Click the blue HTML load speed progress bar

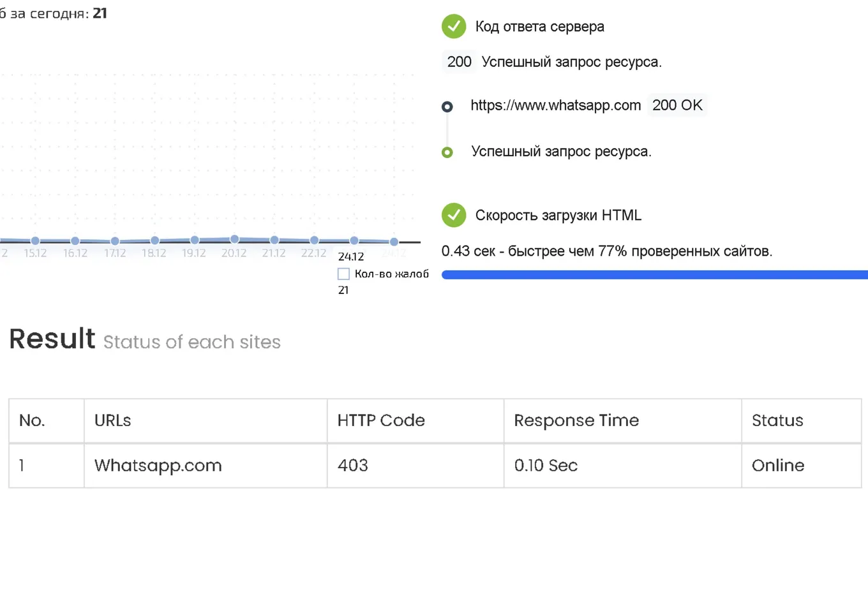click(x=655, y=275)
